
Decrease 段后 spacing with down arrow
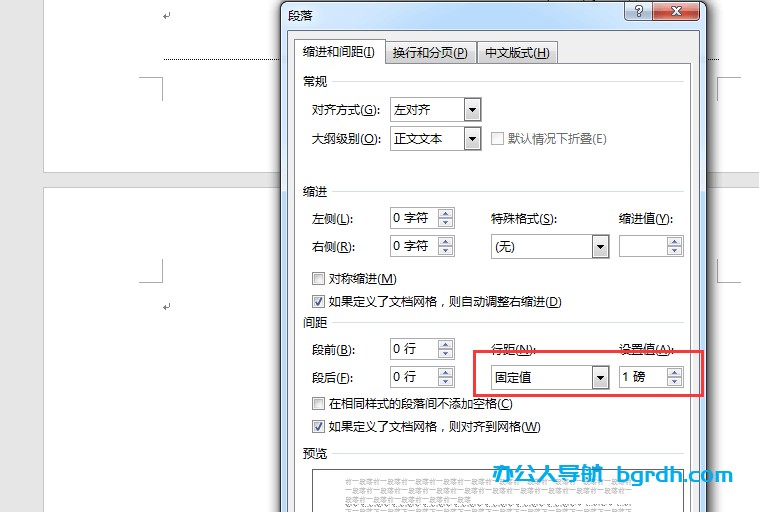click(x=445, y=381)
